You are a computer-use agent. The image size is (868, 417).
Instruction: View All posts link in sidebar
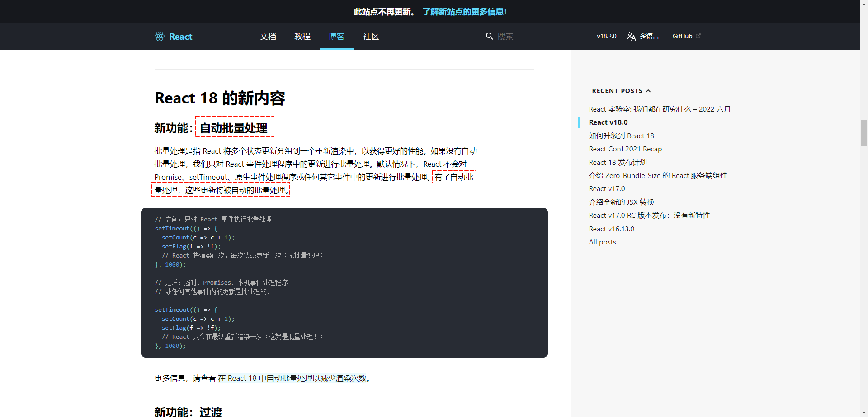point(605,242)
